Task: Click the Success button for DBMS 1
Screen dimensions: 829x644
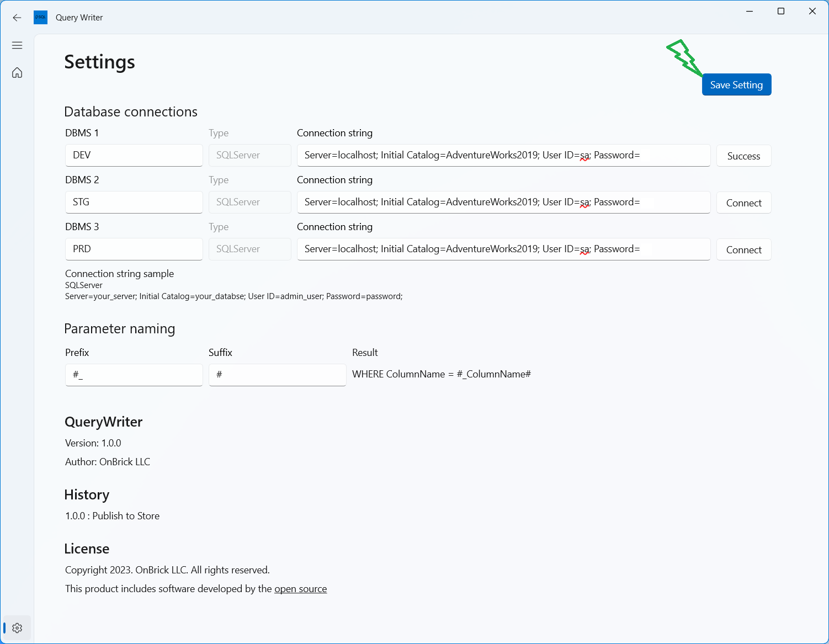Action: tap(743, 156)
